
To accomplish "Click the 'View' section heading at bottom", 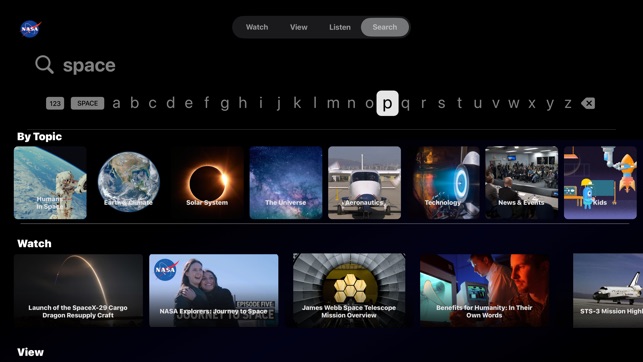I will (x=30, y=352).
